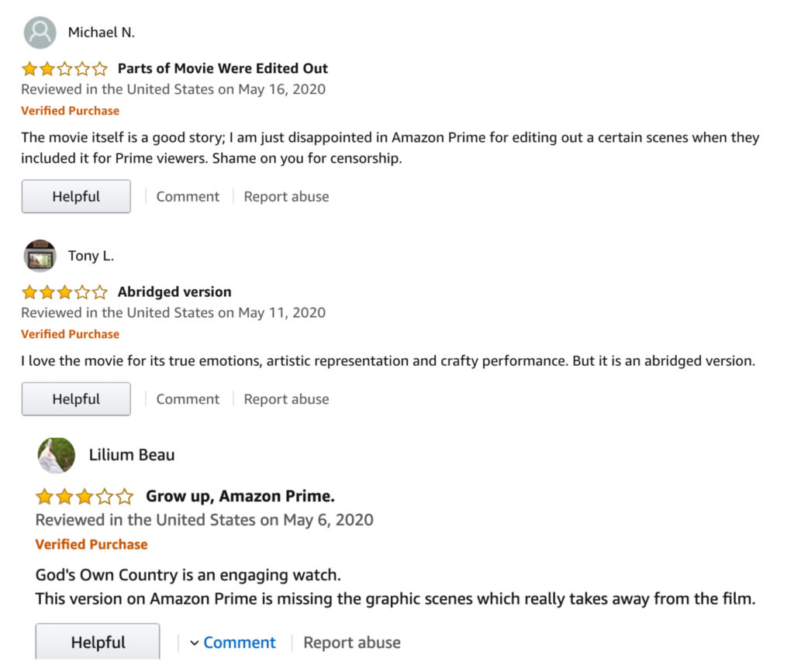
Task: Report abuse on Lilium Beau's review
Action: [x=352, y=643]
